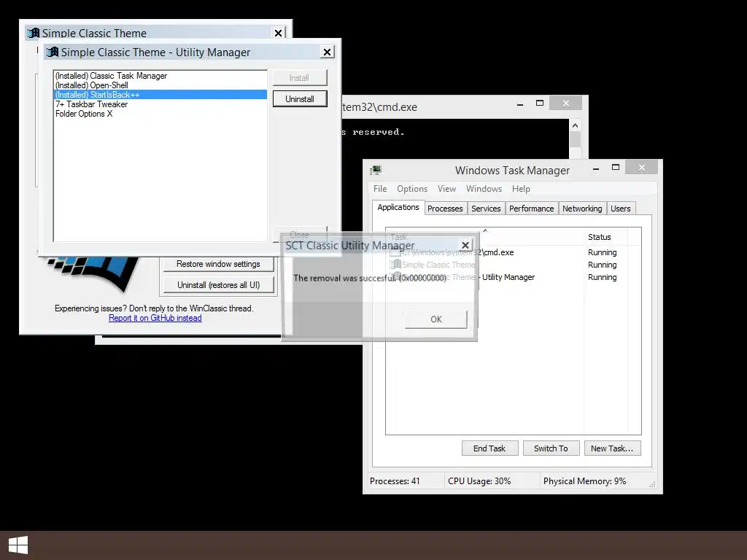Select (Installed) StartIsBack++ entry
This screenshot has height=560, width=747.
coord(160,95)
